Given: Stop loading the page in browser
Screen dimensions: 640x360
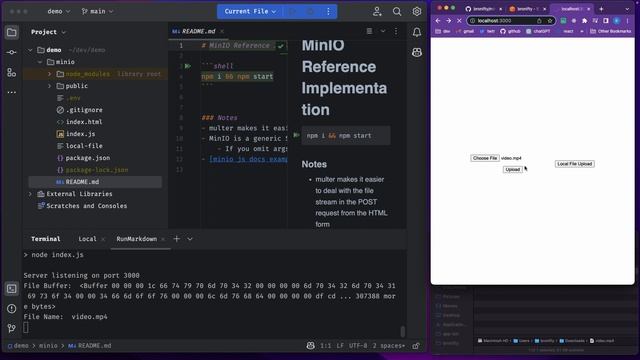Looking at the screenshot, I should tap(459, 20).
